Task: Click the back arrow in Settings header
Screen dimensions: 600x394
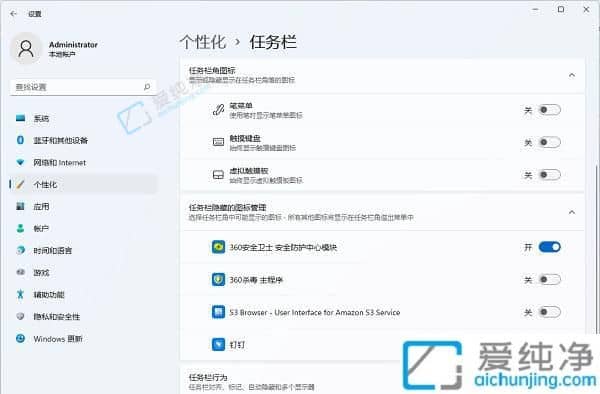Action: [13, 14]
